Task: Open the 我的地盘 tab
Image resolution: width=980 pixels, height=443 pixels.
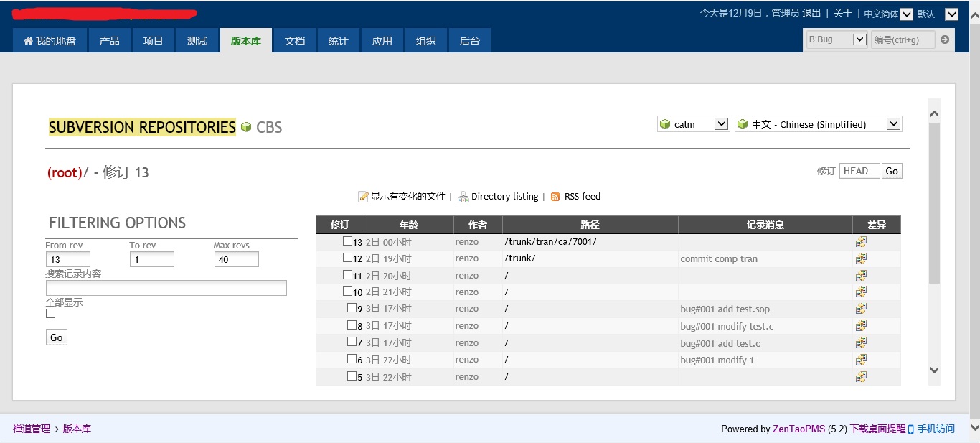Action: tap(50, 41)
